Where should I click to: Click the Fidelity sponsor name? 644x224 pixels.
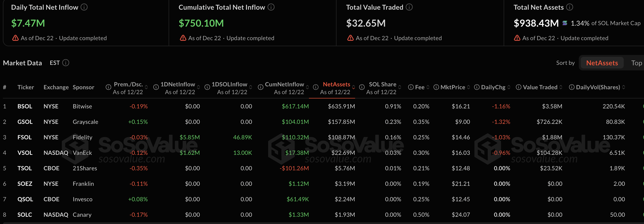pos(83,137)
